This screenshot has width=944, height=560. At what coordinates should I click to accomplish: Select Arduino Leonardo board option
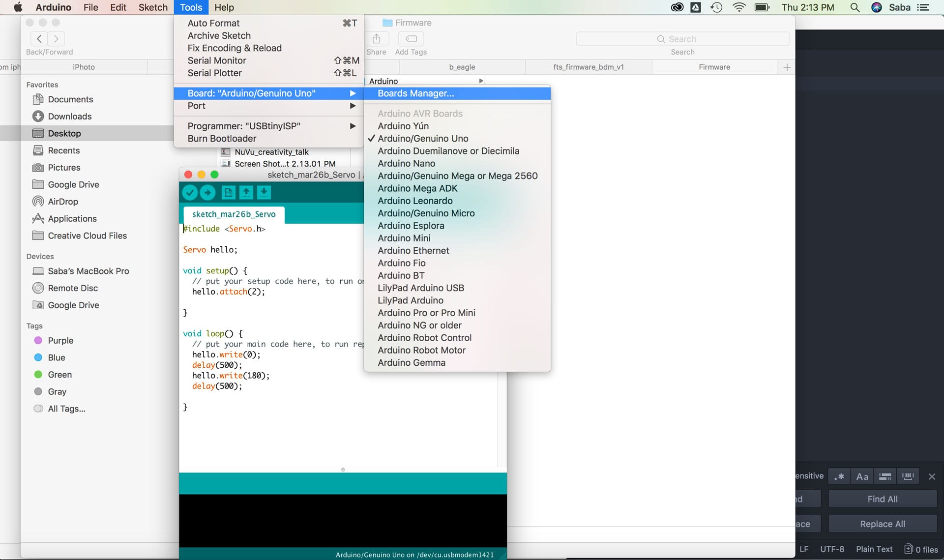(457, 201)
